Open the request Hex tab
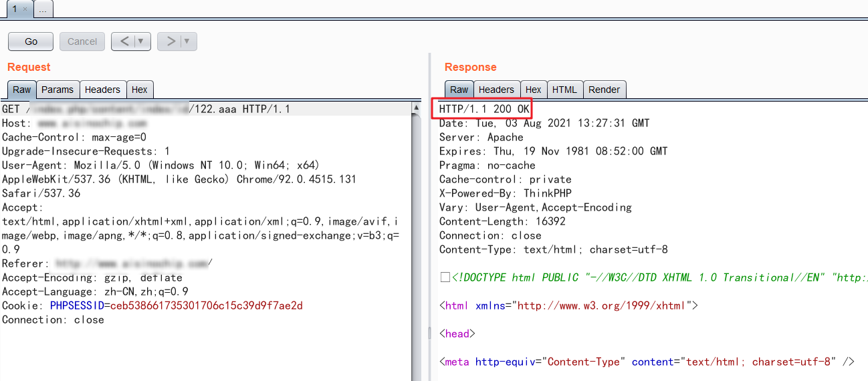The width and height of the screenshot is (868, 381). pos(140,90)
